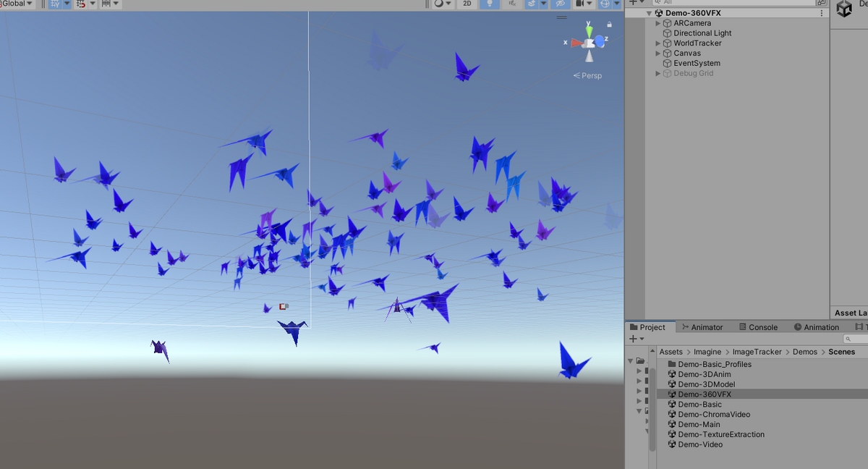Select WorldTracker in Hierarchy
868x469 pixels.
pyautogui.click(x=697, y=43)
